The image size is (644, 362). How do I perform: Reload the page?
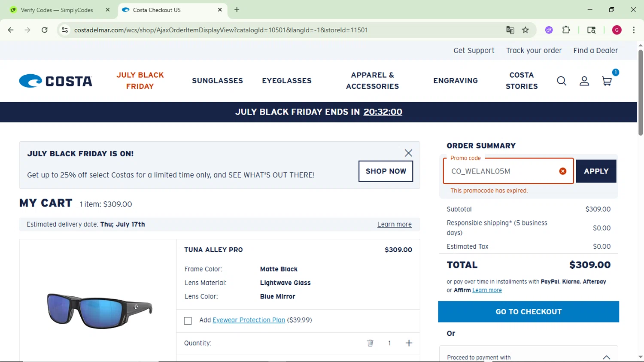point(44,30)
